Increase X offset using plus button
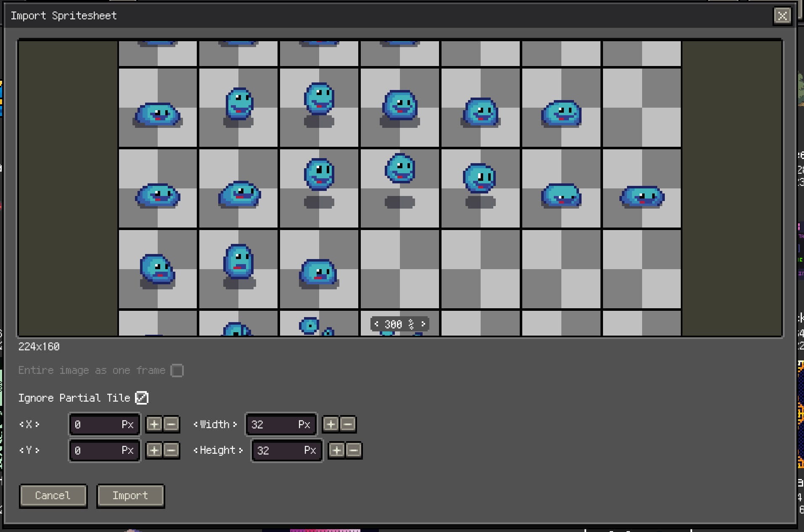This screenshot has height=532, width=804. pos(154,424)
